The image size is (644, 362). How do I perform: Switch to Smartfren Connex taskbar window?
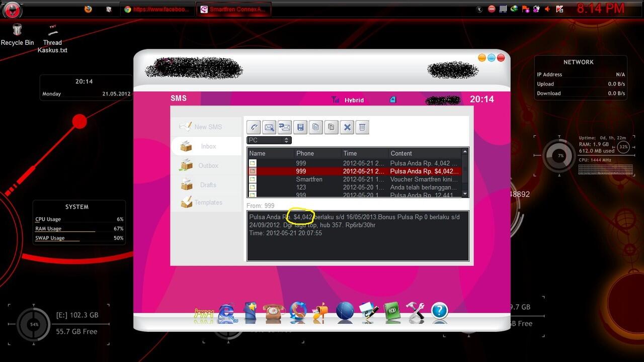pos(233,9)
